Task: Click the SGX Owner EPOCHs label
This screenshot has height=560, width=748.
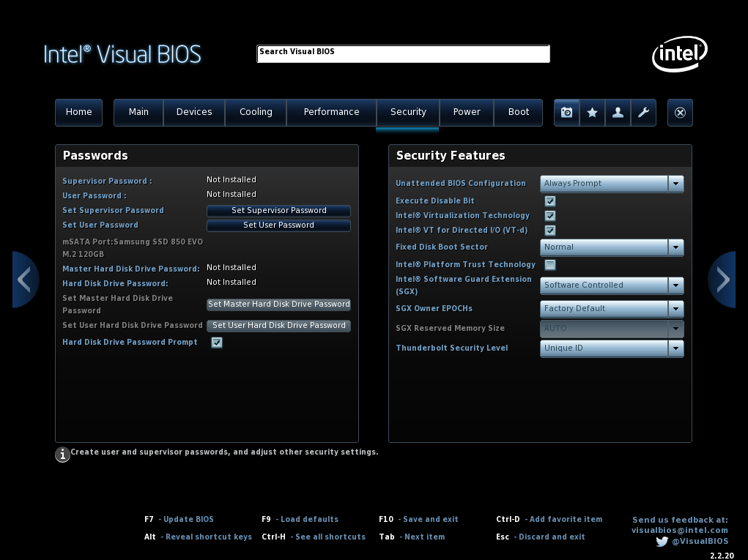Action: pyautogui.click(x=434, y=308)
